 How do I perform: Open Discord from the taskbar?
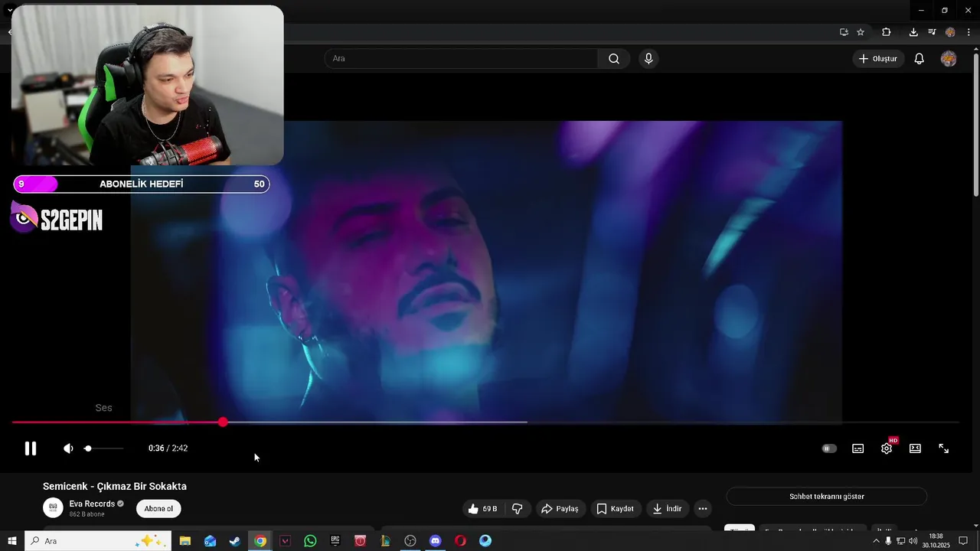(436, 541)
